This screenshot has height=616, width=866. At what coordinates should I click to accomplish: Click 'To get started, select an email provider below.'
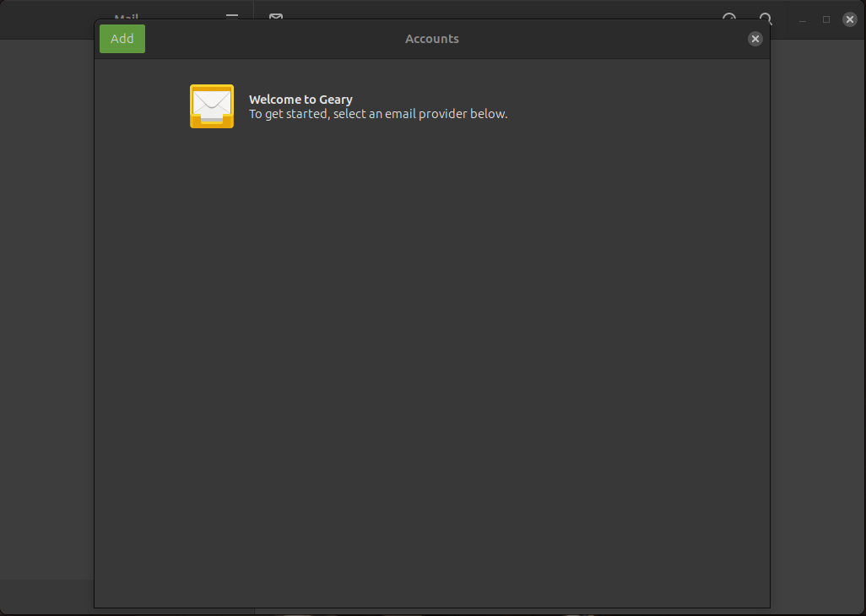tap(378, 114)
